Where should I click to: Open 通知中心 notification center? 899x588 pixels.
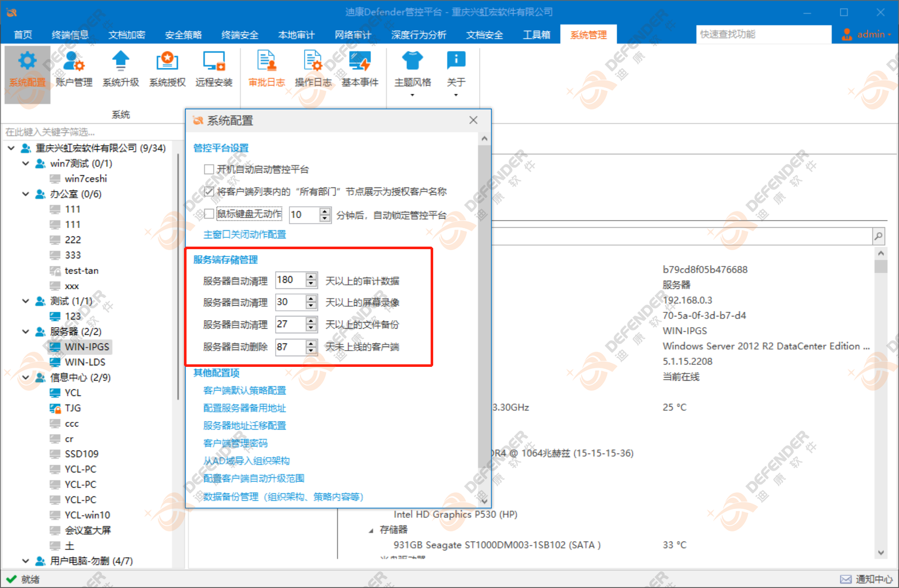pyautogui.click(x=866, y=579)
